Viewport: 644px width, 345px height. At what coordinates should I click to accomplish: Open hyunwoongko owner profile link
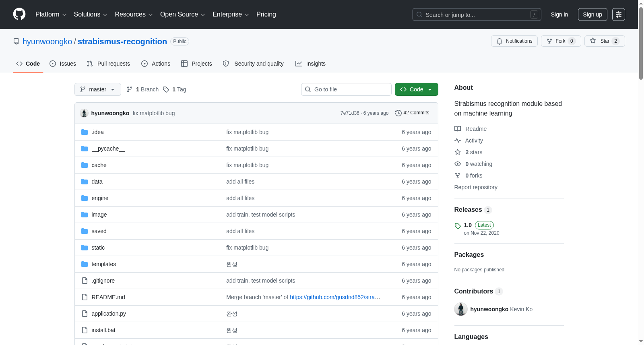pyautogui.click(x=47, y=41)
